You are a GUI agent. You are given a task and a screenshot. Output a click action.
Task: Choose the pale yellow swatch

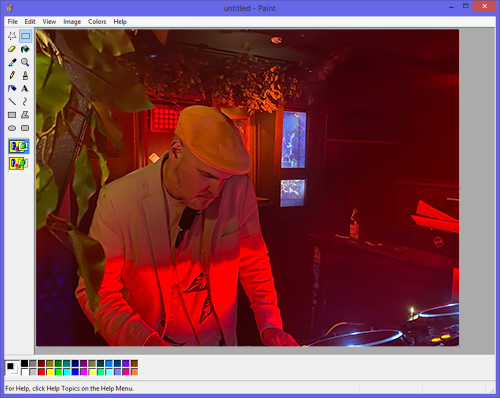pyautogui.click(x=92, y=372)
